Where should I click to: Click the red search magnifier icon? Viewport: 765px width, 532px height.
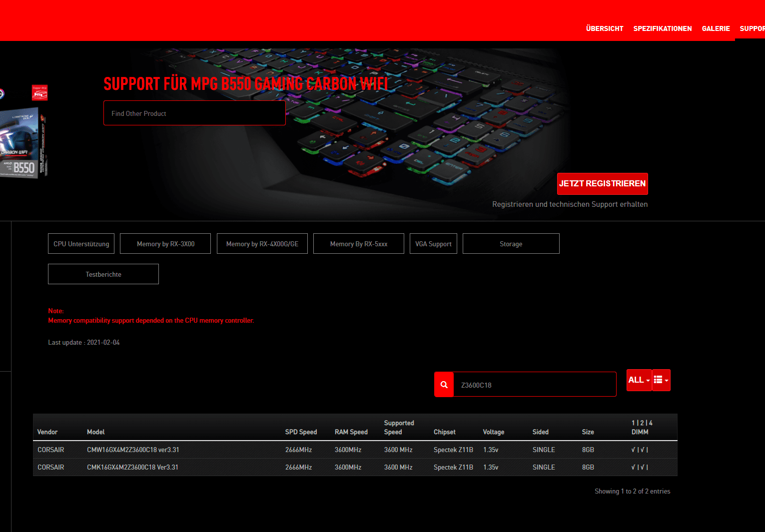(x=444, y=385)
